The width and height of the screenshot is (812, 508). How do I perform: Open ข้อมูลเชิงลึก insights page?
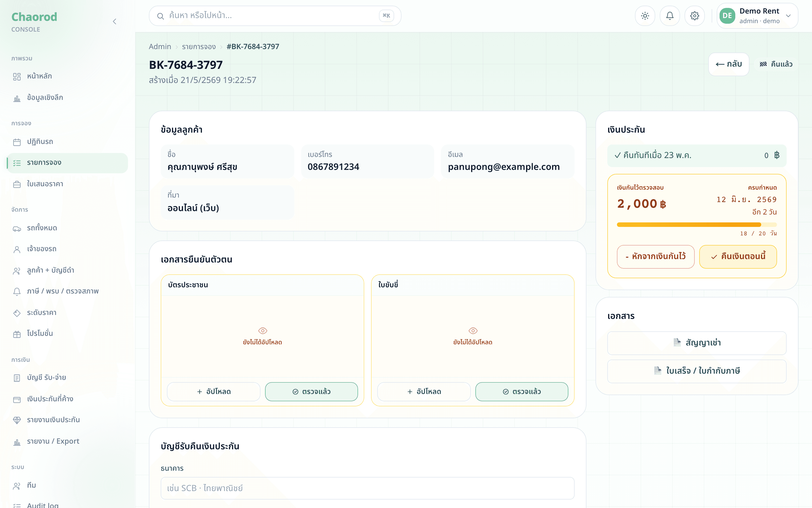pyautogui.click(x=67, y=98)
